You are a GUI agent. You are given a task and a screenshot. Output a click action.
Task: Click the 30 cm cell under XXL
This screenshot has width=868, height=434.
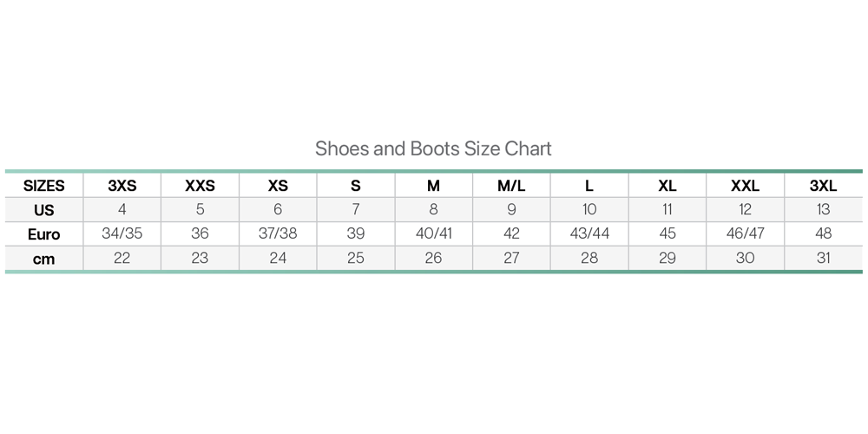(745, 258)
